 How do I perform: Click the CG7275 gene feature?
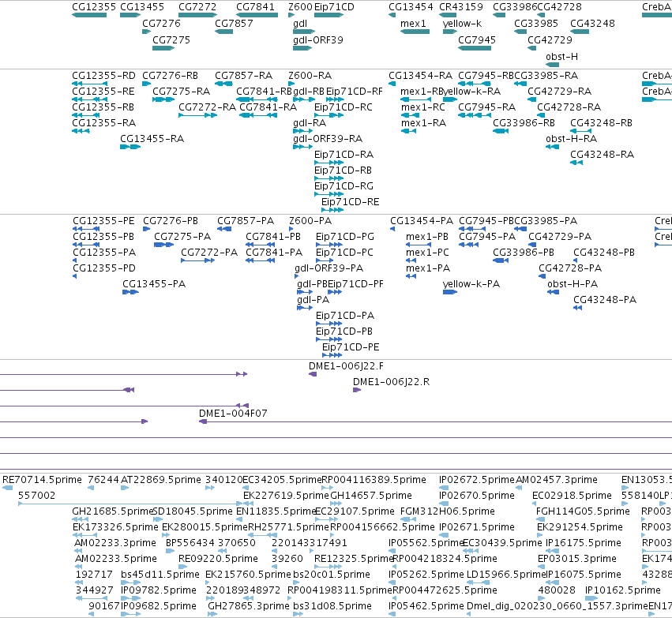click(163, 48)
